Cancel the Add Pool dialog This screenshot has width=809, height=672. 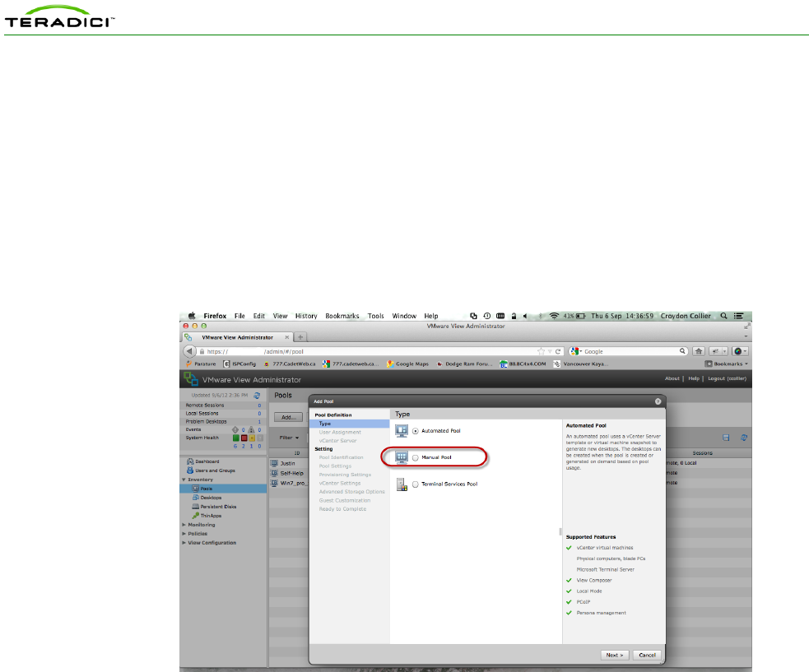(647, 655)
